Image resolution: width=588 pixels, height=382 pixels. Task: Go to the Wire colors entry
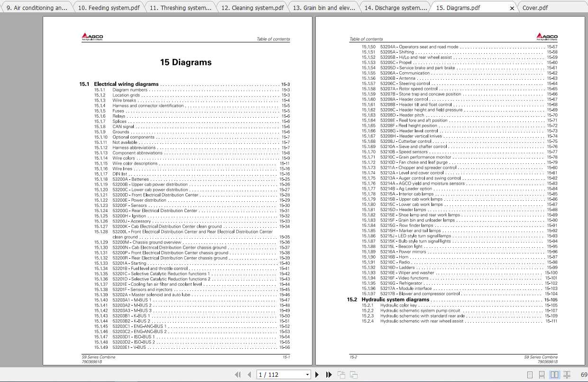point(124,158)
